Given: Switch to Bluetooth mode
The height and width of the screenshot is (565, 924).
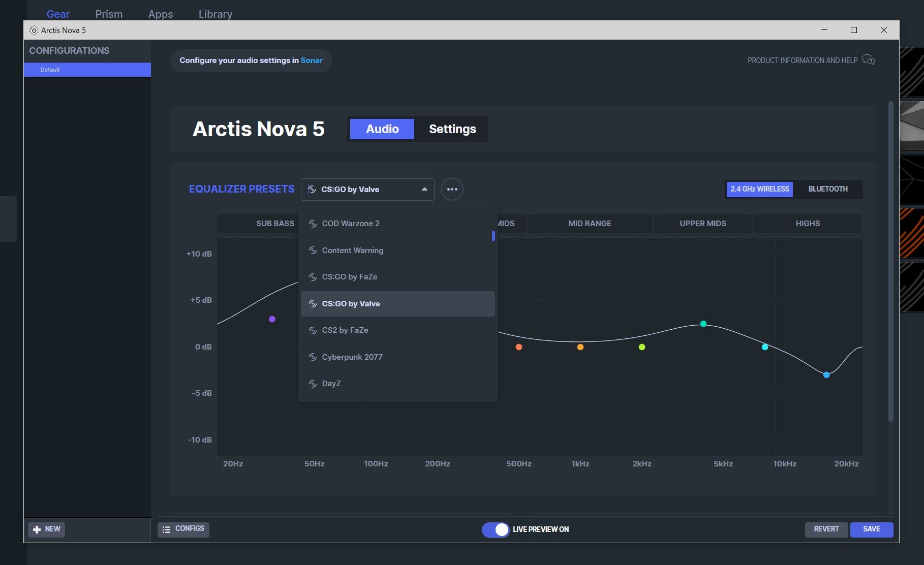Looking at the screenshot, I should (x=828, y=189).
